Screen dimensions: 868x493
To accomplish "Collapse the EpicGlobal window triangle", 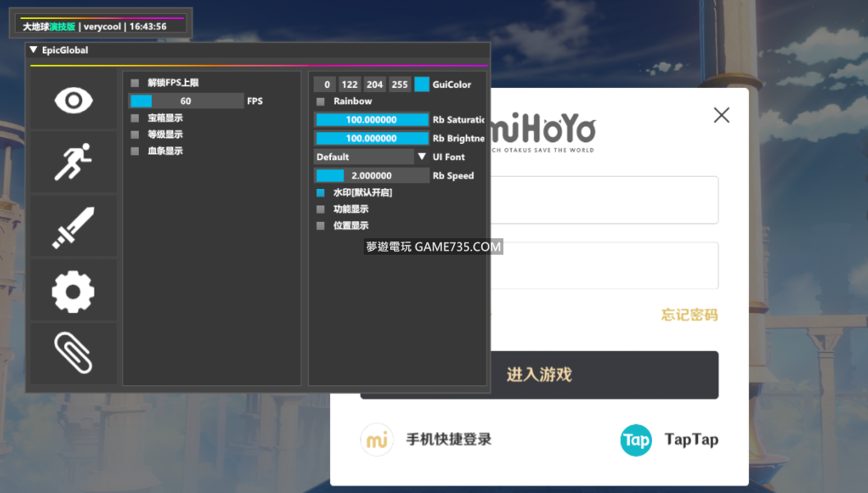I will [34, 50].
